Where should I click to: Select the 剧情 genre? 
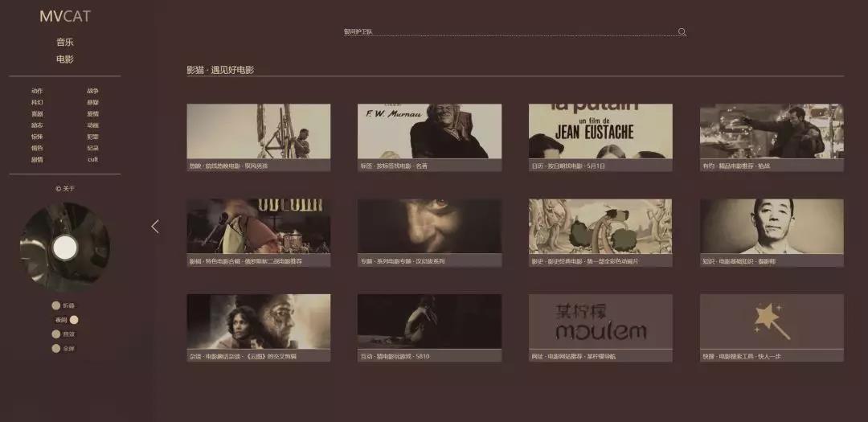(x=37, y=159)
